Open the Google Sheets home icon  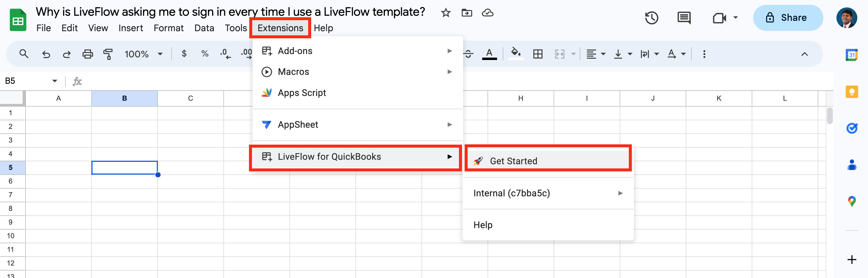point(18,20)
